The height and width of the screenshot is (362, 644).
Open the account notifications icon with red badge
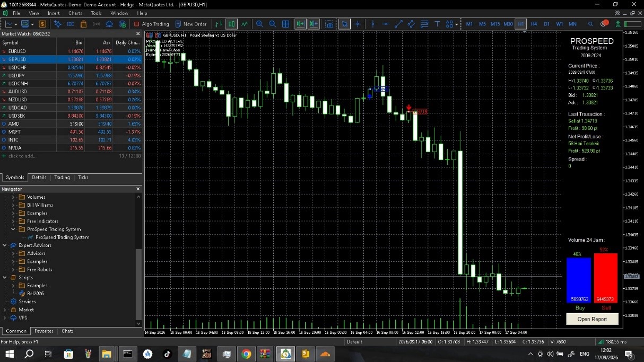[x=604, y=24]
